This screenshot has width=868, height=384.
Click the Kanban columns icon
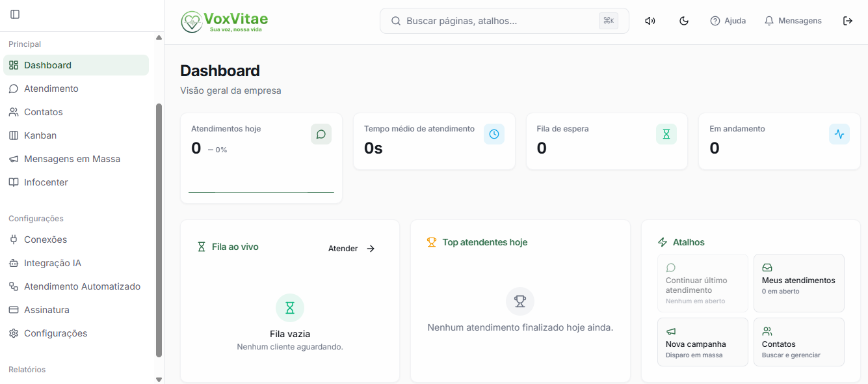14,135
